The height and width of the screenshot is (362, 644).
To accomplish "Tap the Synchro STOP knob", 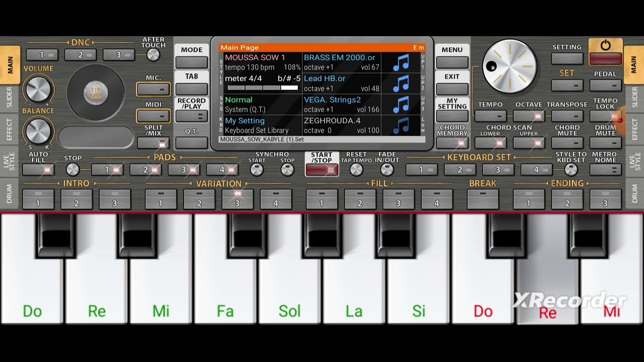I will click(x=287, y=169).
